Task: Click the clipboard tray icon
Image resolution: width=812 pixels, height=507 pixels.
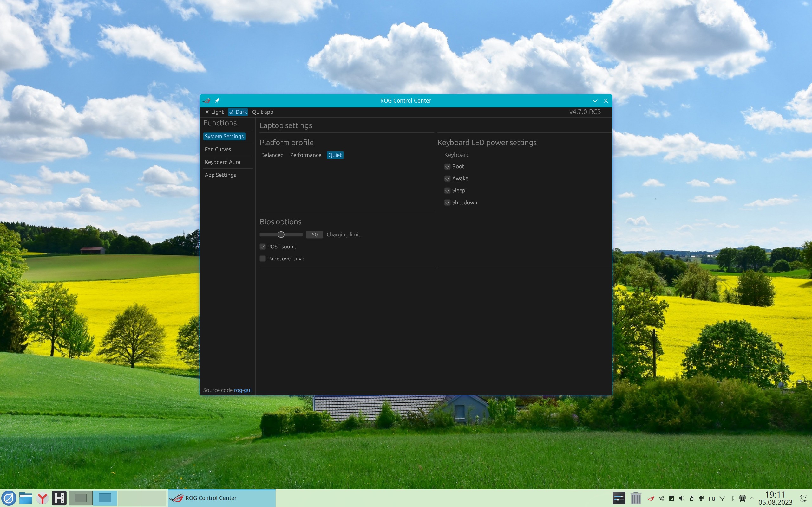Action: click(x=671, y=498)
